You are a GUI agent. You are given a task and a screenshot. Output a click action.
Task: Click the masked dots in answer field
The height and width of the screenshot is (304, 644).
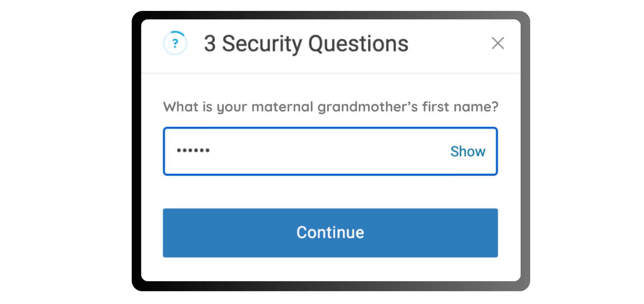[x=193, y=151]
